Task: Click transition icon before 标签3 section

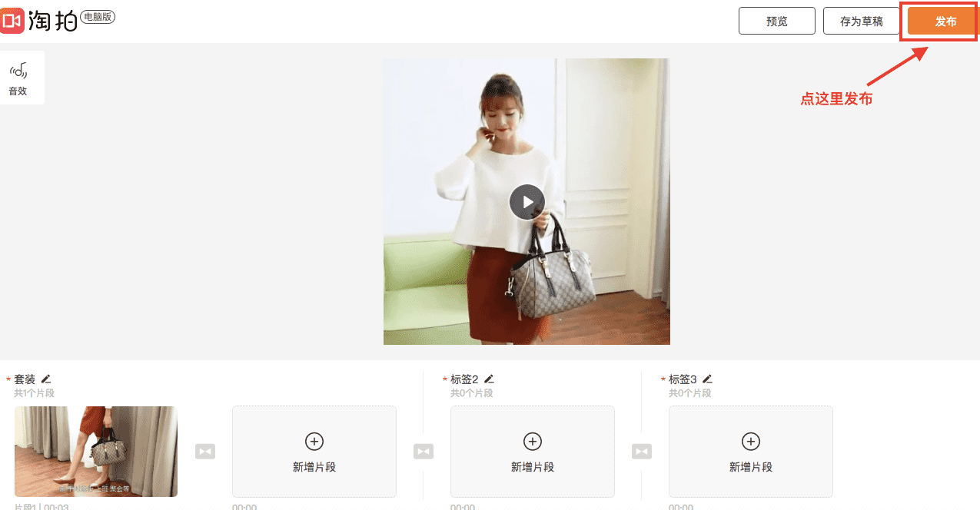Action: (642, 451)
